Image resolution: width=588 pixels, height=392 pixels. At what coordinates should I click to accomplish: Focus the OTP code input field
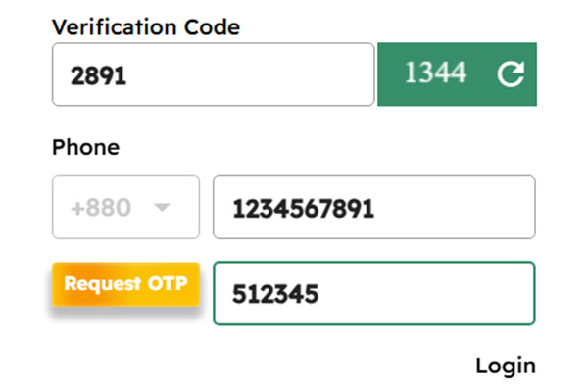coord(373,293)
